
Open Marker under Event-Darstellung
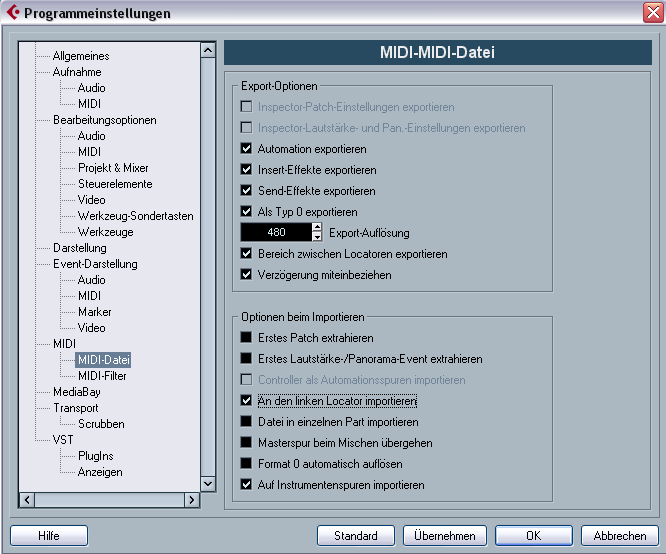point(94,312)
